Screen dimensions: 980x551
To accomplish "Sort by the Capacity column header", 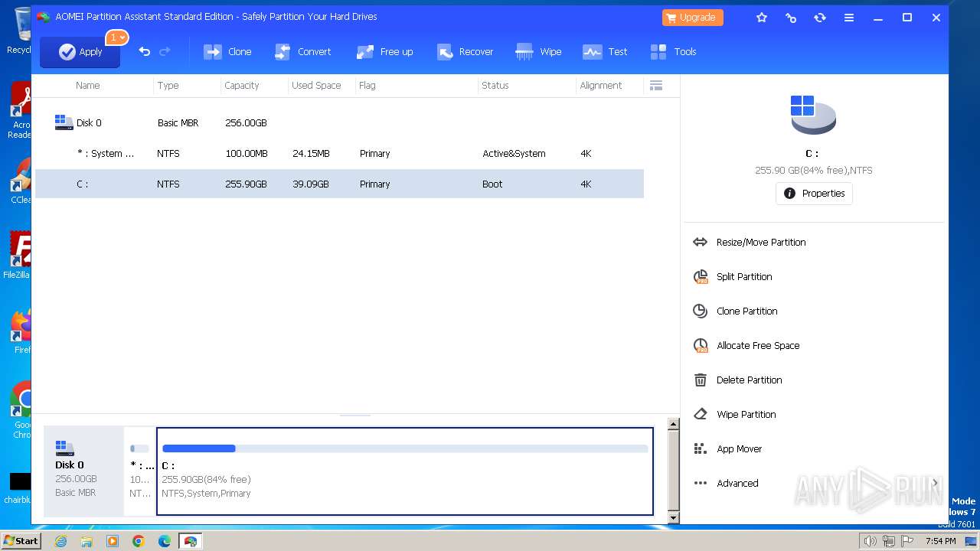I will 241,85.
